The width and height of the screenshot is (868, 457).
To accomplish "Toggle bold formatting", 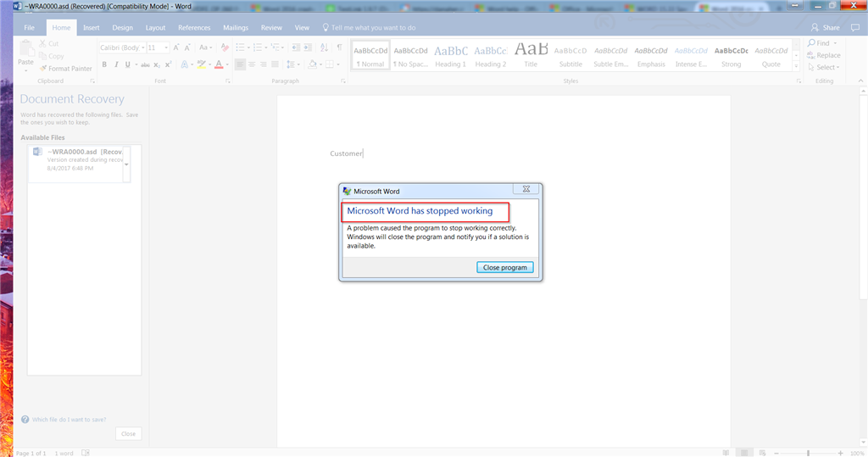I will coord(104,64).
